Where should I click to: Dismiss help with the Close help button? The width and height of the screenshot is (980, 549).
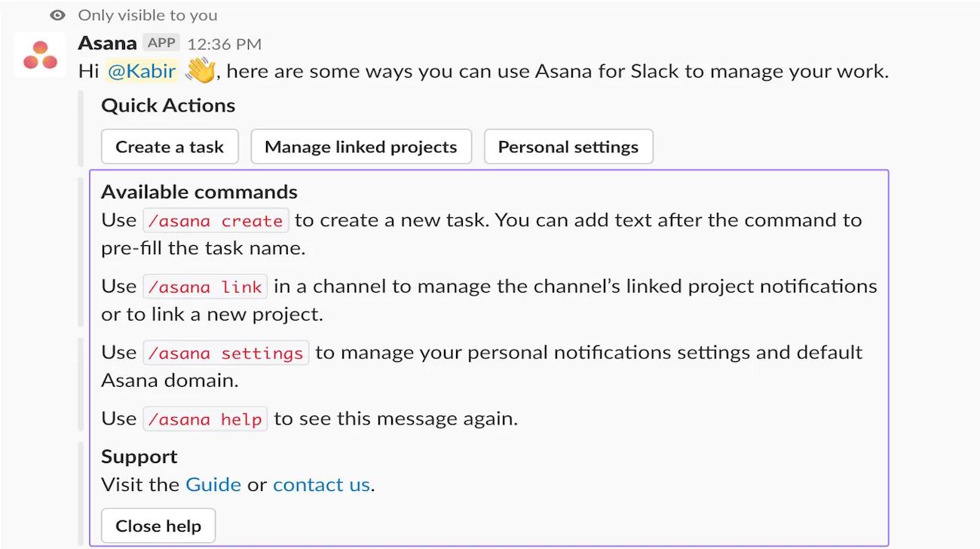tap(158, 526)
